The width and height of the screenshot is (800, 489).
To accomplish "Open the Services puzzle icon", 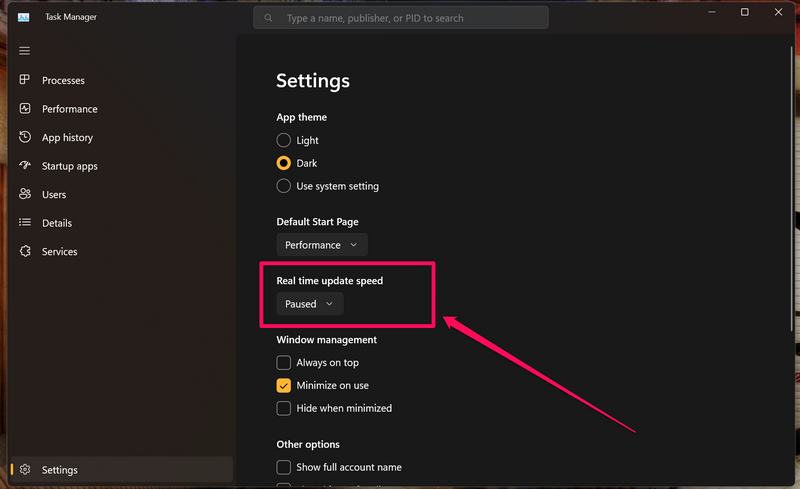I will 25,252.
